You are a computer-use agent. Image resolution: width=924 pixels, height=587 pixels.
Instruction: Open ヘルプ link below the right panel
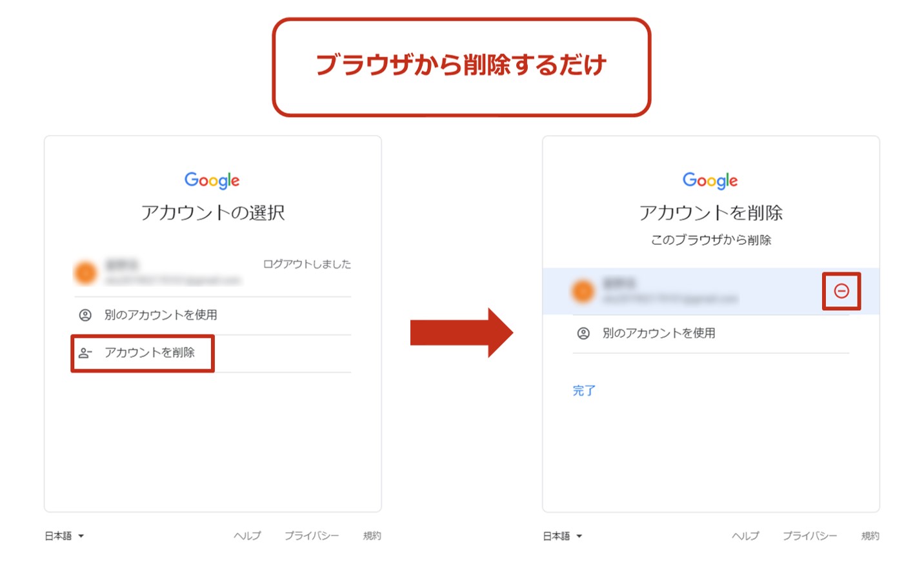(746, 536)
